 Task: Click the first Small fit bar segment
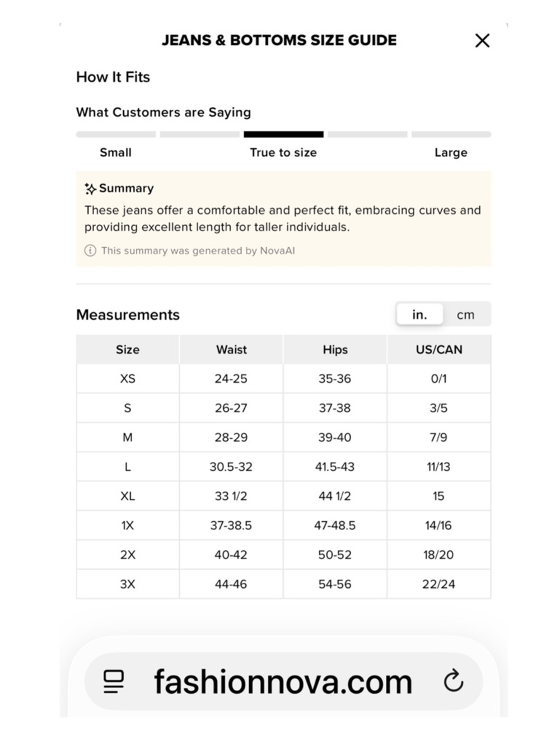[x=116, y=134]
